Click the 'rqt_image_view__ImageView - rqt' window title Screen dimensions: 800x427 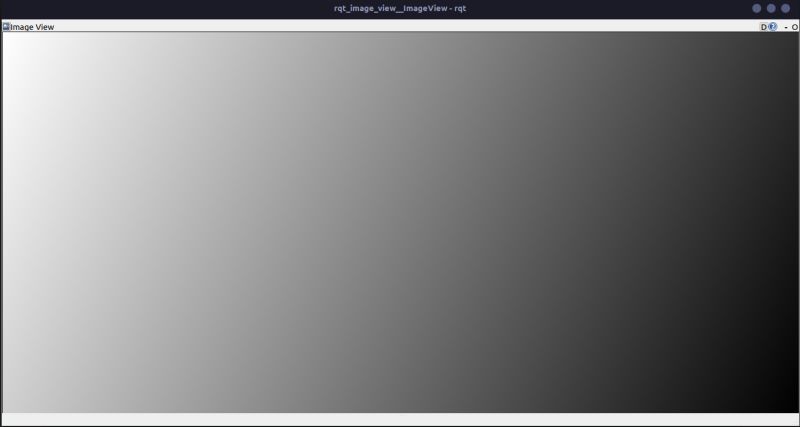(x=400, y=8)
